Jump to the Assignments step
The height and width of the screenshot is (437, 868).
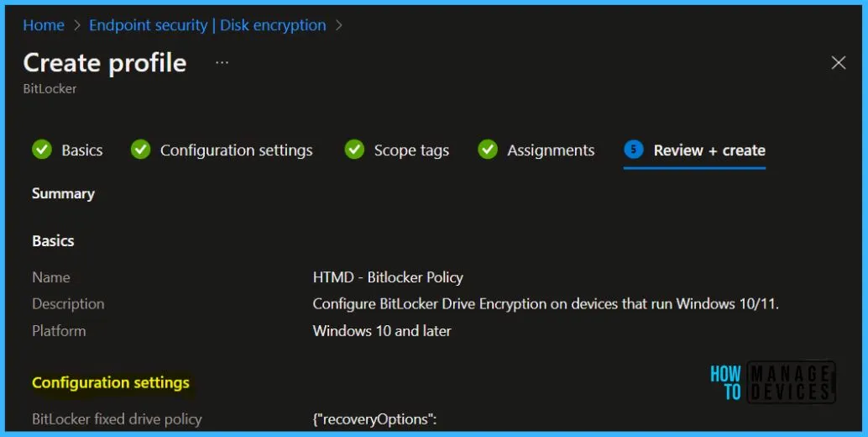551,150
